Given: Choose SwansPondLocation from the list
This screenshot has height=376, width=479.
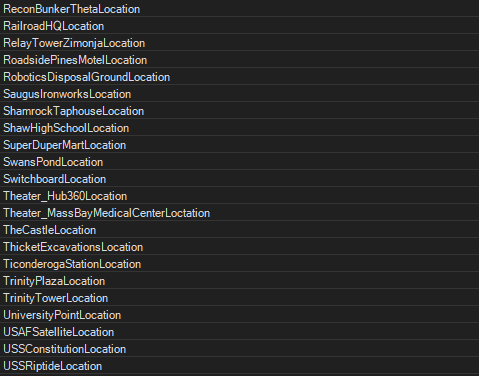Looking at the screenshot, I should (239, 162).
